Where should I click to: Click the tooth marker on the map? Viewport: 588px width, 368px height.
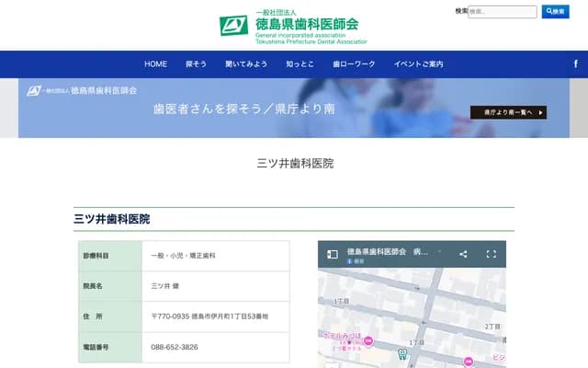click(x=401, y=353)
